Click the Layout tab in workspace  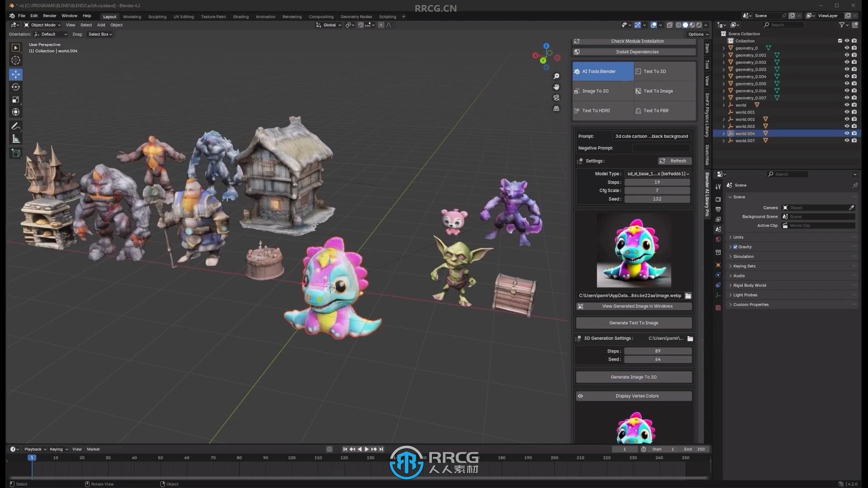coord(109,16)
